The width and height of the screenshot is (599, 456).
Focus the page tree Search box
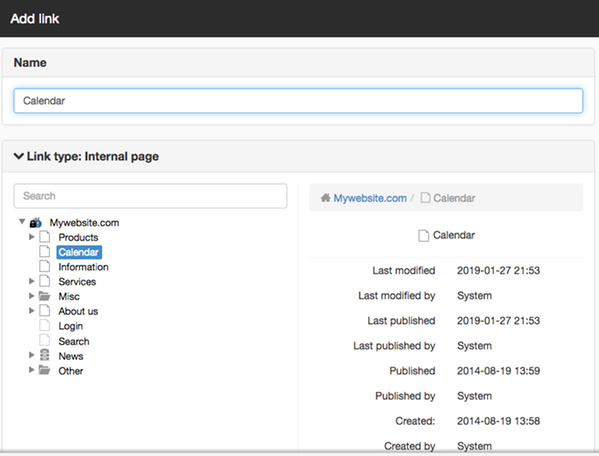tap(151, 196)
